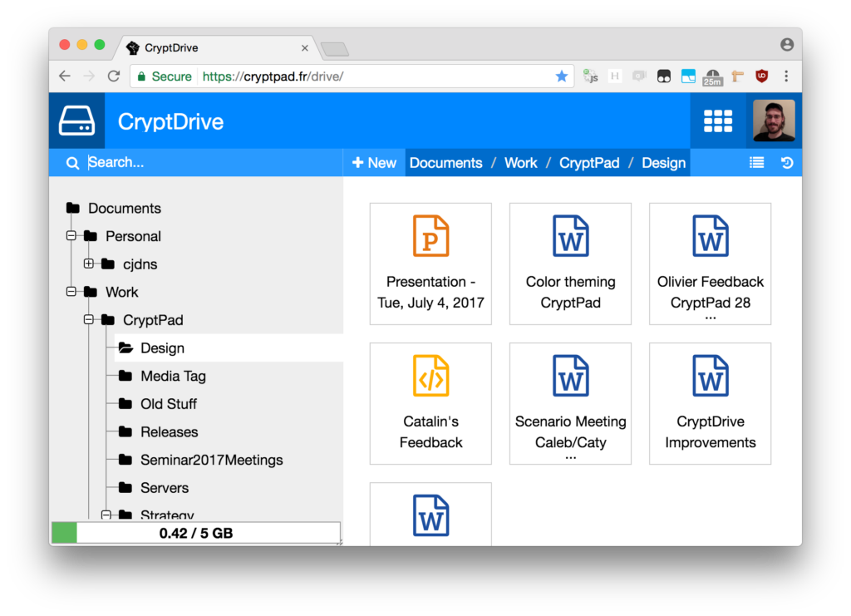Click the 0.42 / 5 GB storage bar

click(x=196, y=533)
